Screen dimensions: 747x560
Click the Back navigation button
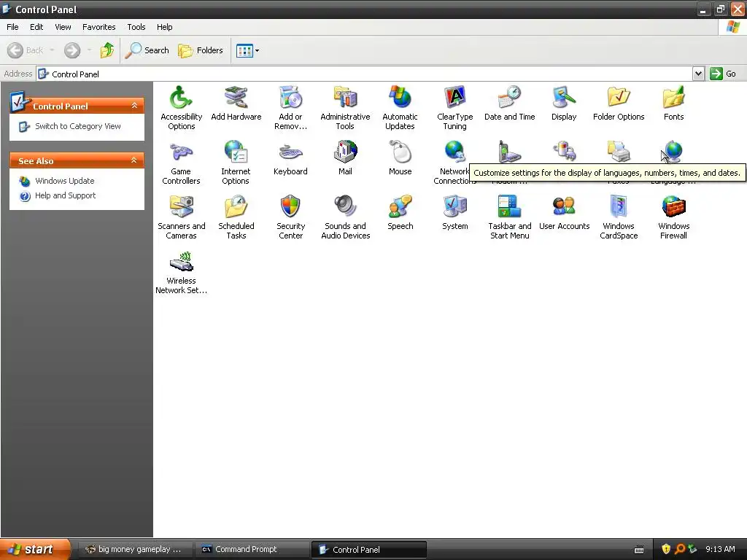coord(26,50)
